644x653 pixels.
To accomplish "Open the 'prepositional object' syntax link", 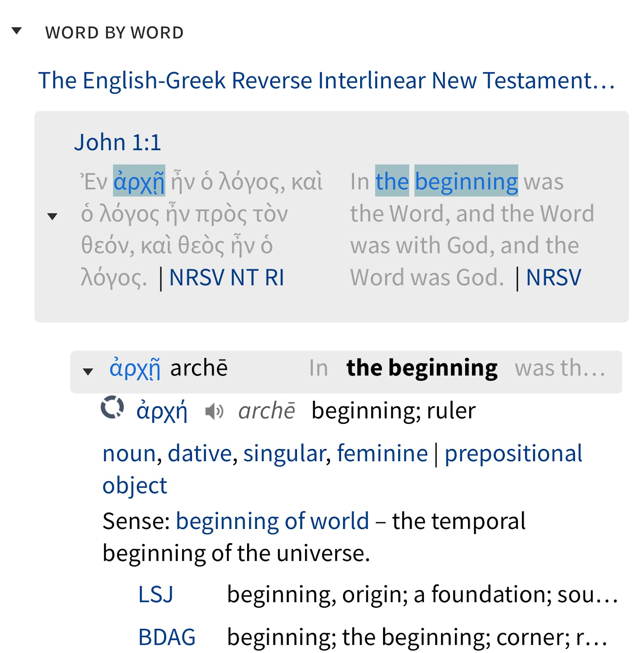I will click(x=513, y=453).
